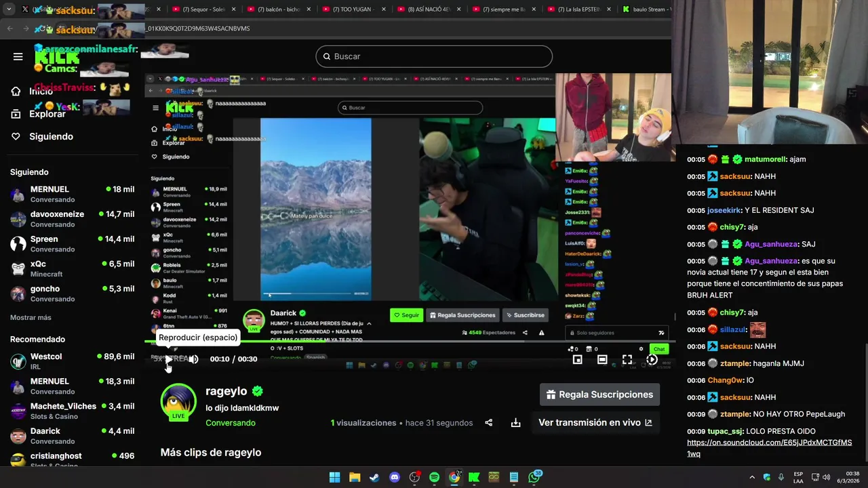Click chat username 'joseekirk'
This screenshot has height=488, width=868.
click(724, 210)
